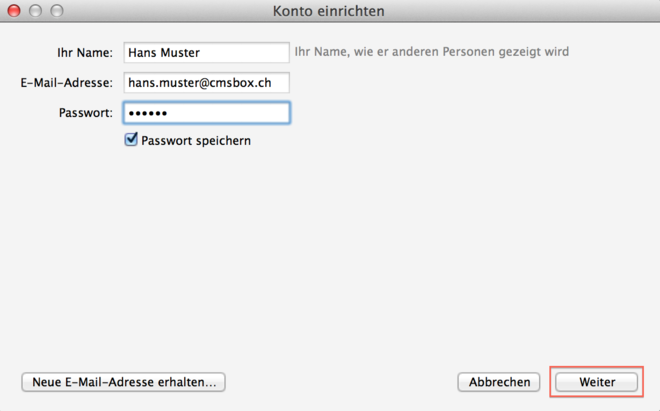
Task: Click the 'E-Mail-Adresse:' field label
Action: [x=66, y=82]
